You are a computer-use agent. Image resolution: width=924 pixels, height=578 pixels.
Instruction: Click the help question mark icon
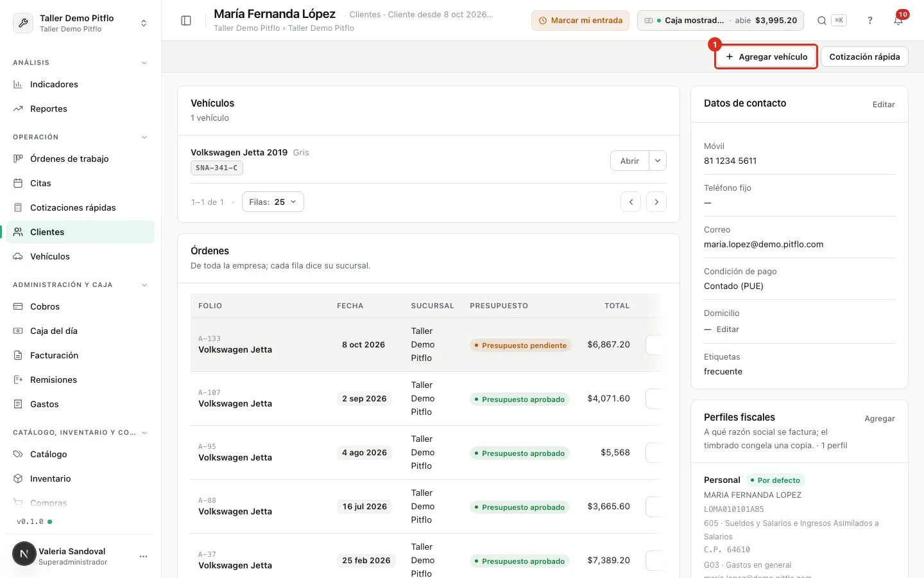pos(870,21)
